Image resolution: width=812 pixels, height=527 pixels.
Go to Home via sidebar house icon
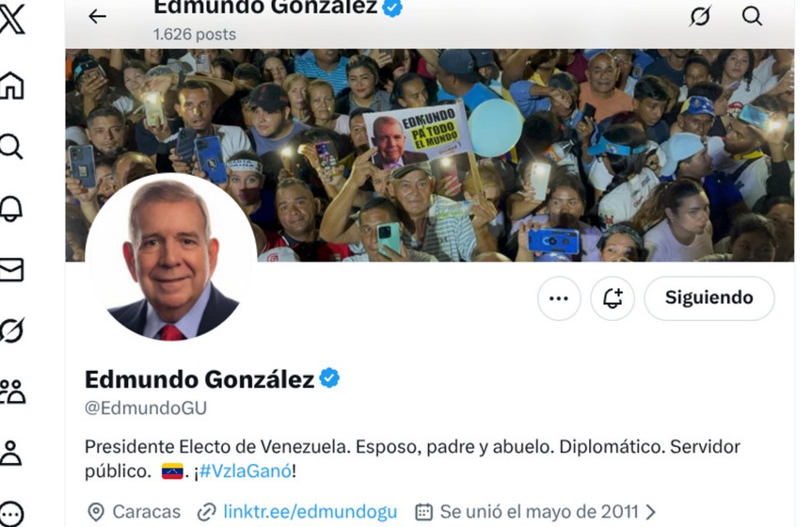(x=11, y=85)
